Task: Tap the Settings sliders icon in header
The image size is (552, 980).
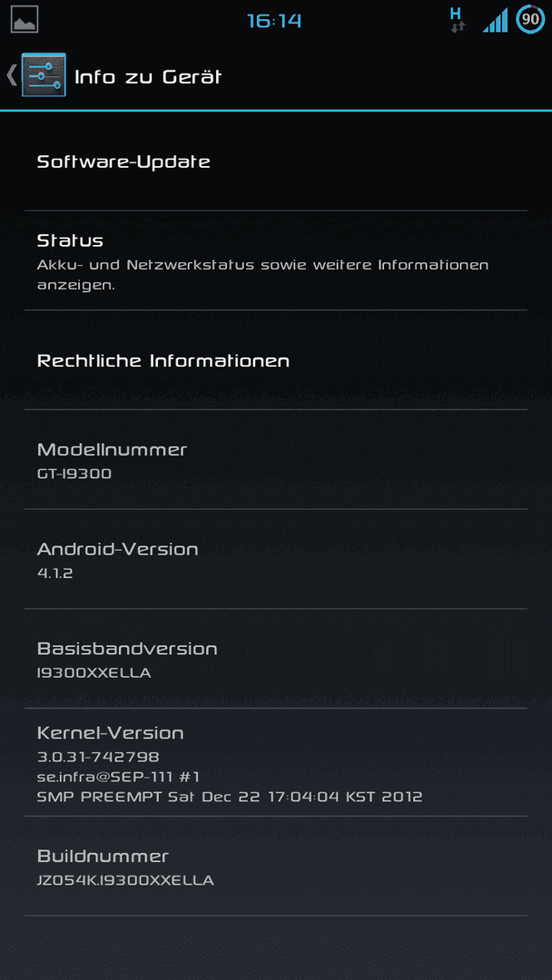Action: click(x=44, y=75)
